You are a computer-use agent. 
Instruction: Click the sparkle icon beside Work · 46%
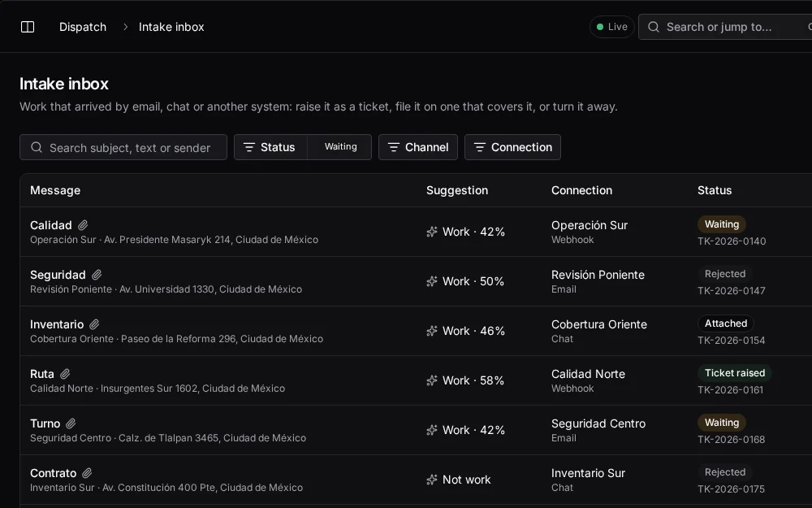432,332
